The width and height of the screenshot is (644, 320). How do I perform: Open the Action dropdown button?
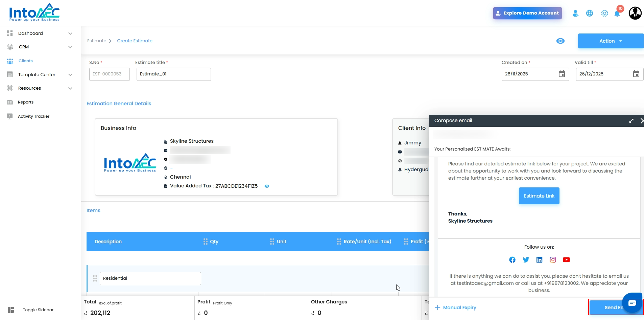coord(611,41)
